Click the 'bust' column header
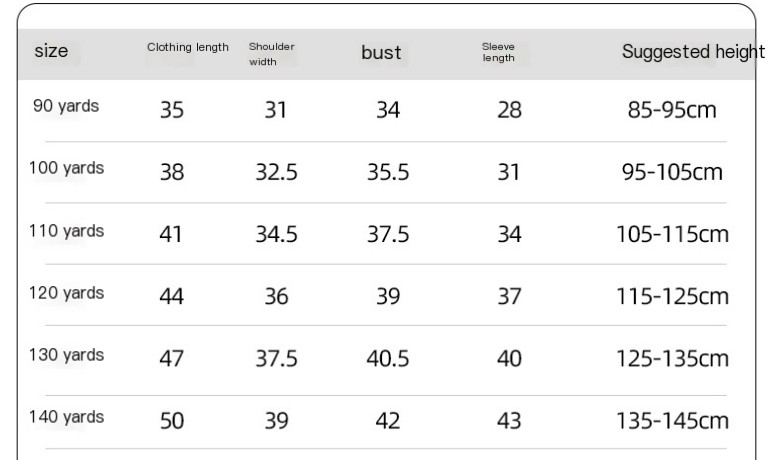Viewport: 775px width, 460px height. 381,53
